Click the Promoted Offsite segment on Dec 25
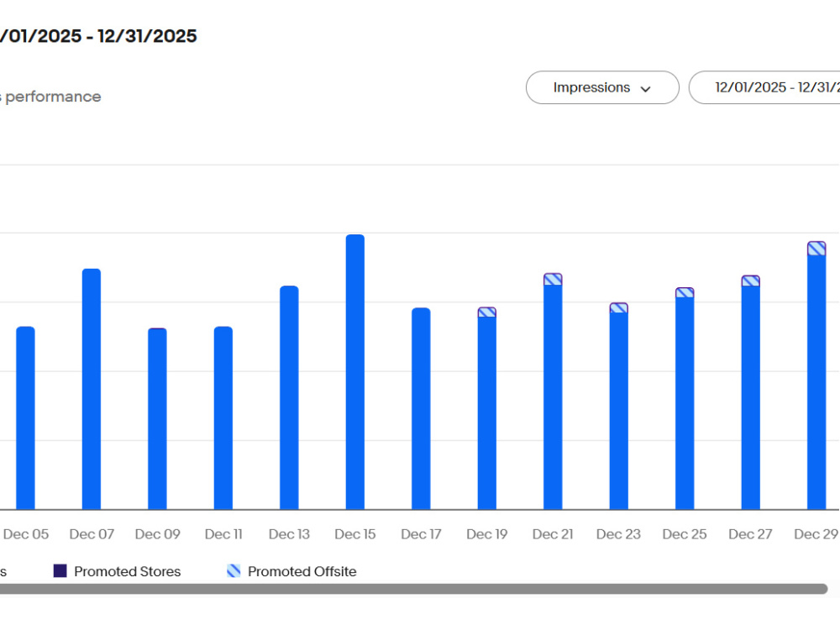840x630 pixels. pos(685,292)
